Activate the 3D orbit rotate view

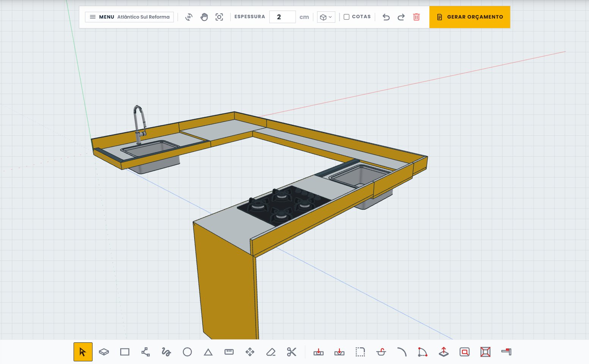[x=189, y=17]
